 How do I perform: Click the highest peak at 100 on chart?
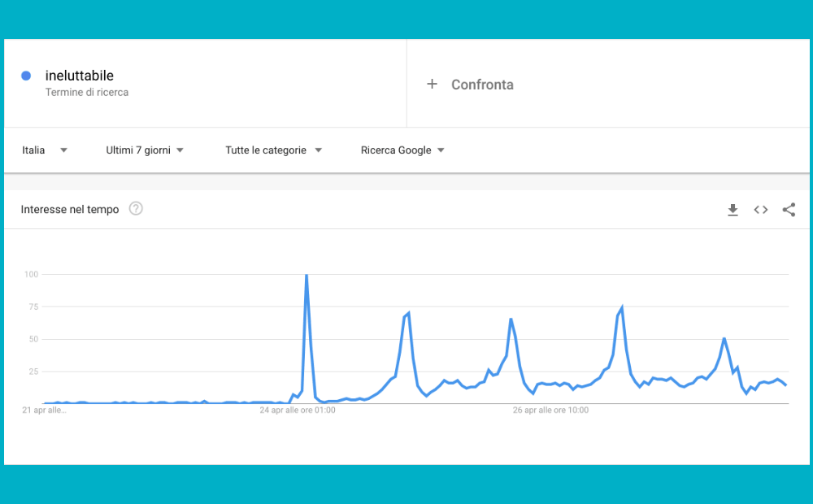pos(307,275)
